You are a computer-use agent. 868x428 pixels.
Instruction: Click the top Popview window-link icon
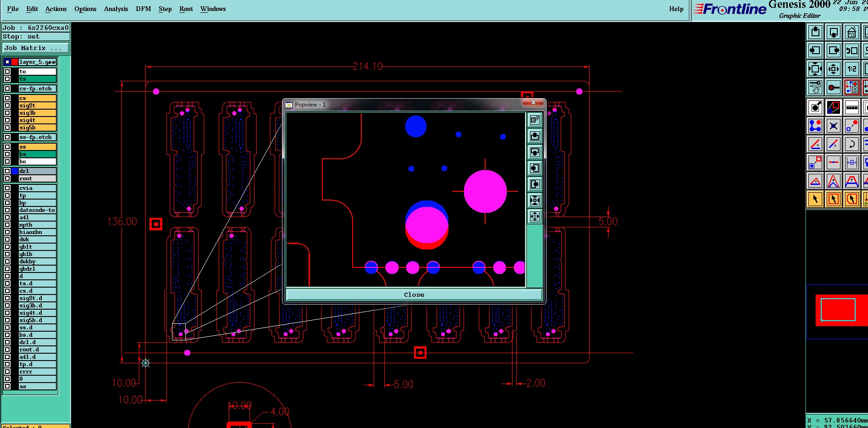pos(535,120)
